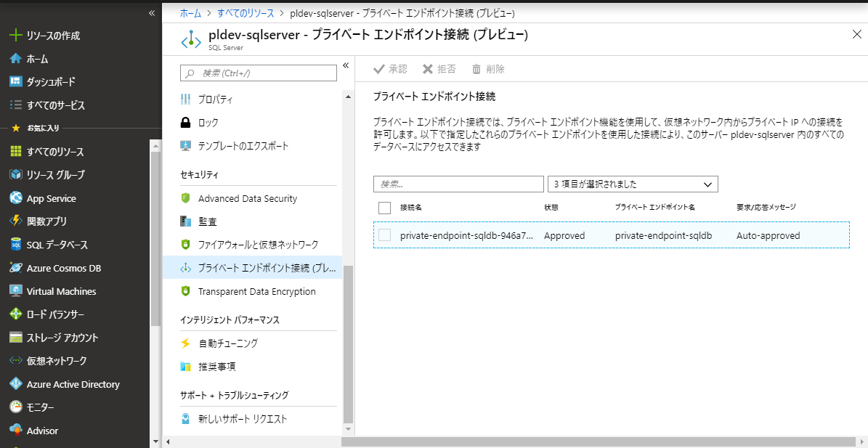
Task: Click the 推奨事項 icon
Action: pyautogui.click(x=186, y=366)
